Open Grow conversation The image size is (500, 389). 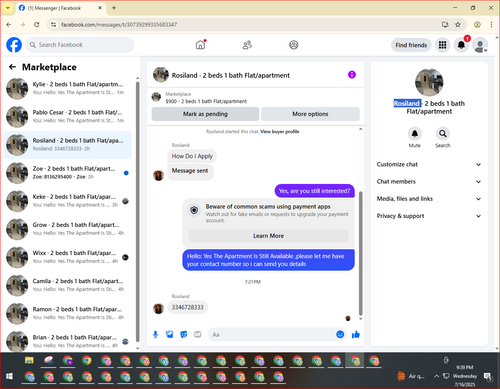[x=67, y=229]
